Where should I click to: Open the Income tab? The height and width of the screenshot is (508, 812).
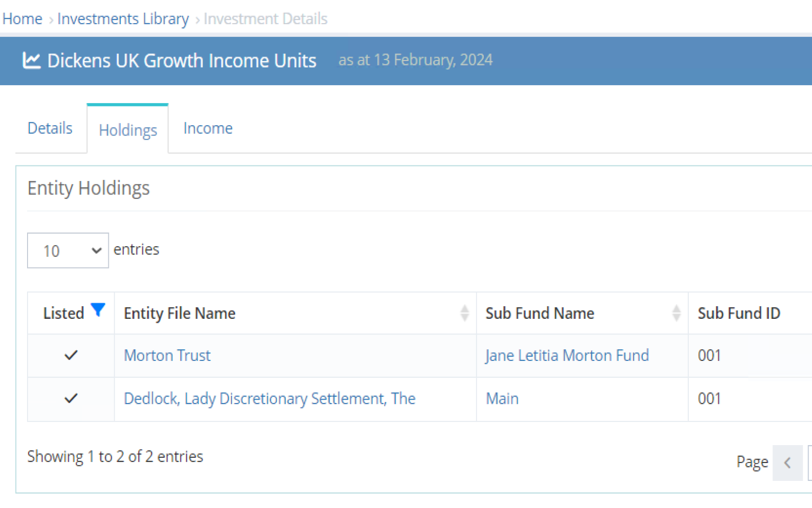coord(208,128)
